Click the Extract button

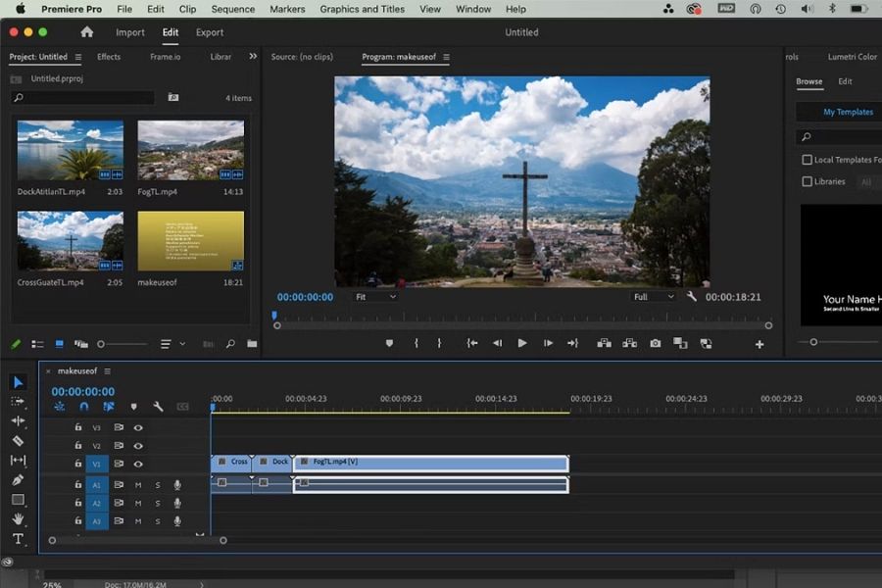click(629, 343)
